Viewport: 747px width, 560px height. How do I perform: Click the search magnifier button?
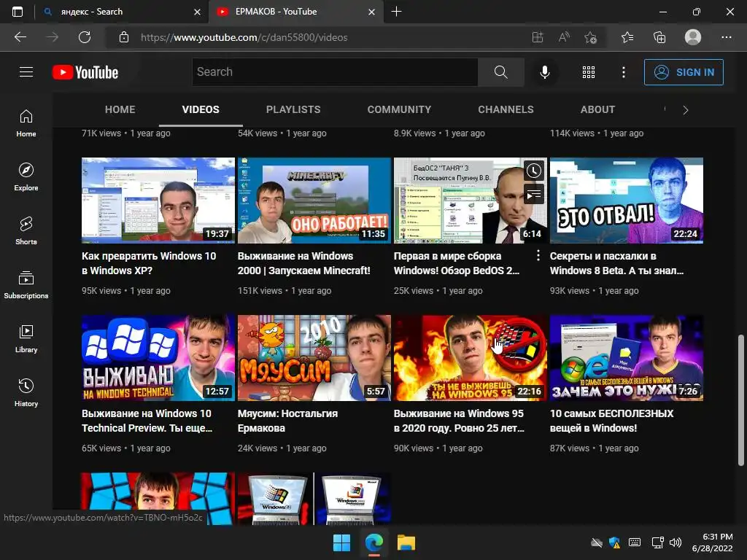pos(500,72)
